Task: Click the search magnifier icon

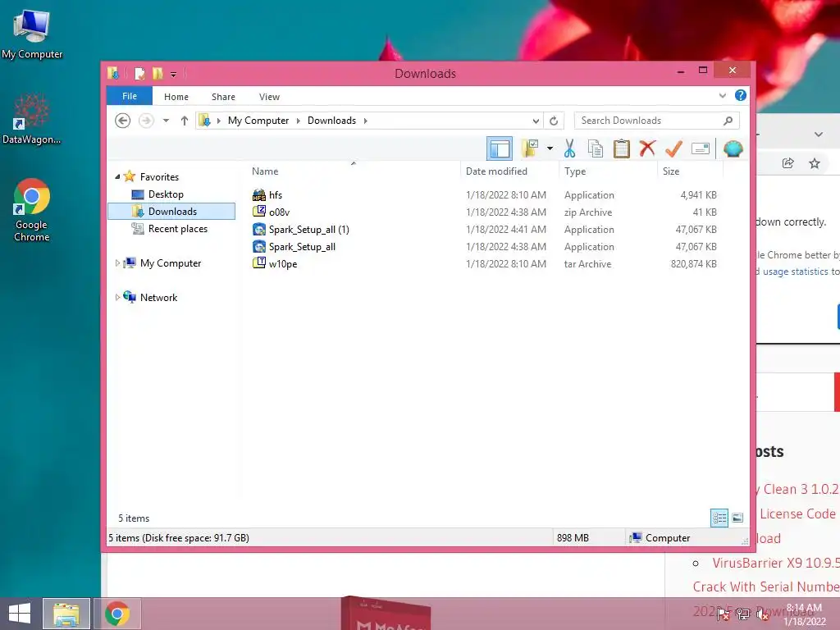Action: (728, 121)
